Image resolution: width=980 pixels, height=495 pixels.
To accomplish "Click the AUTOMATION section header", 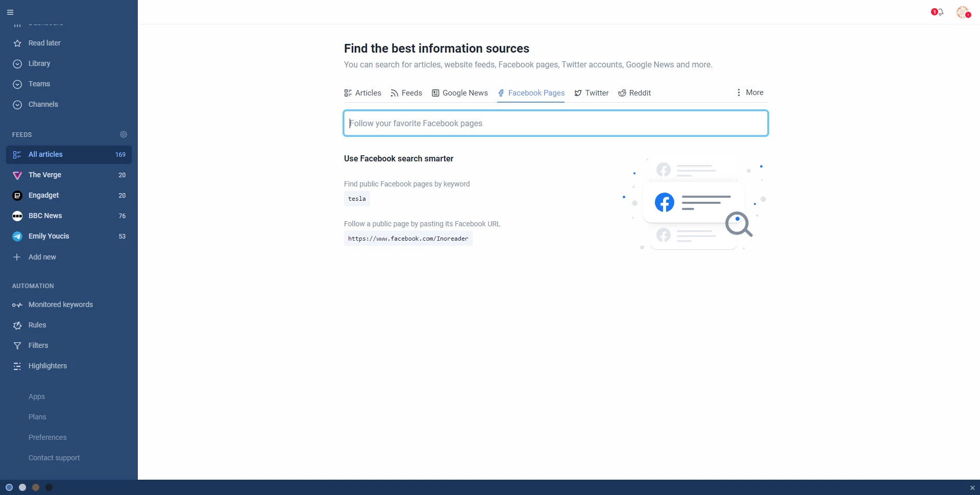I will 33,286.
